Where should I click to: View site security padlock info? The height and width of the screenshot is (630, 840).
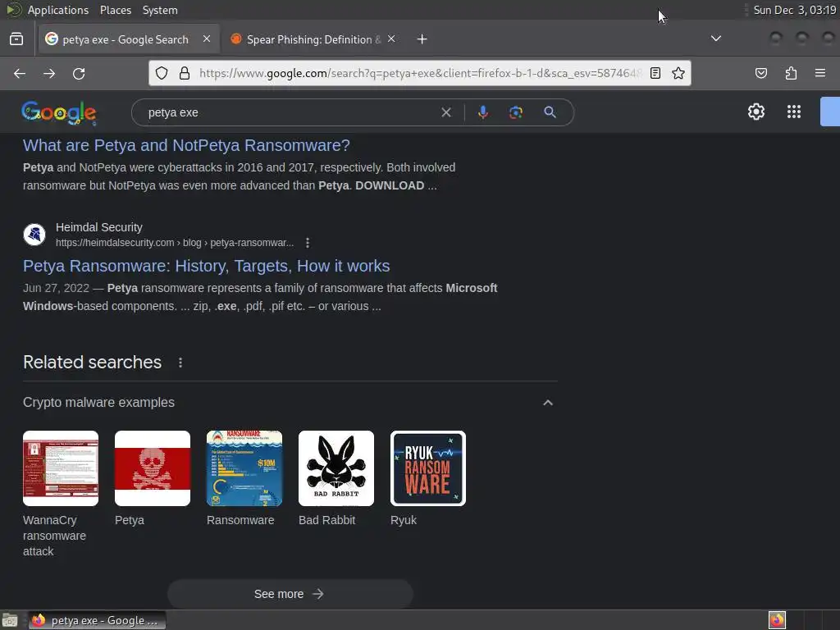point(185,73)
